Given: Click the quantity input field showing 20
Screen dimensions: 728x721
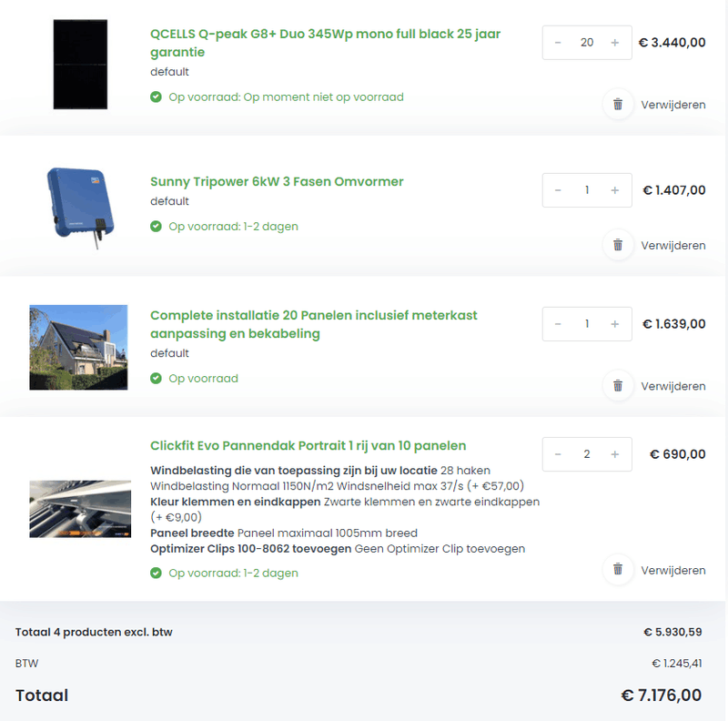Looking at the screenshot, I should [x=587, y=42].
